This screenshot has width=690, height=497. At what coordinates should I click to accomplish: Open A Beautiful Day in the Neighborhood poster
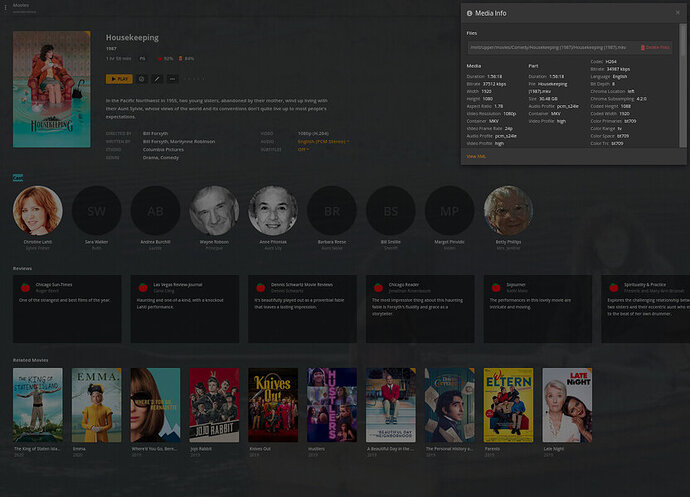pyautogui.click(x=391, y=405)
